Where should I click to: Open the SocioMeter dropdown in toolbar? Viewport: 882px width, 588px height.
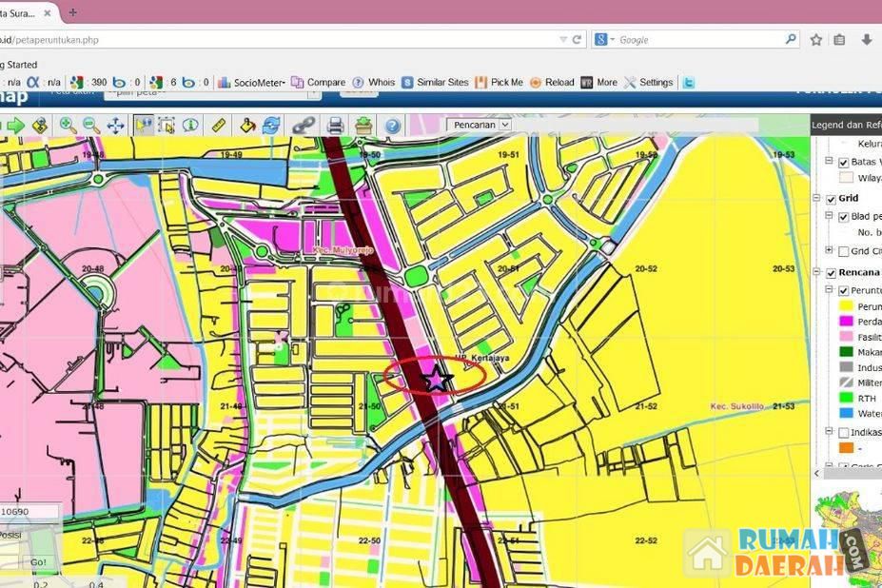252,83
